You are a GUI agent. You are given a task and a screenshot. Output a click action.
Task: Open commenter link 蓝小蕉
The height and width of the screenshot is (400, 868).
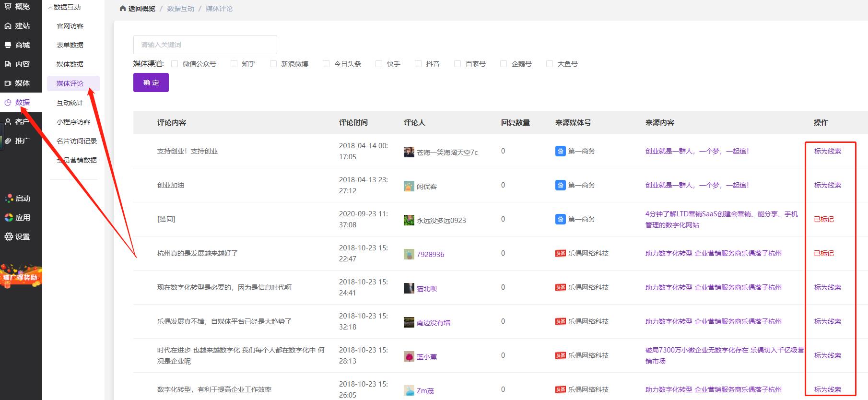coord(426,357)
